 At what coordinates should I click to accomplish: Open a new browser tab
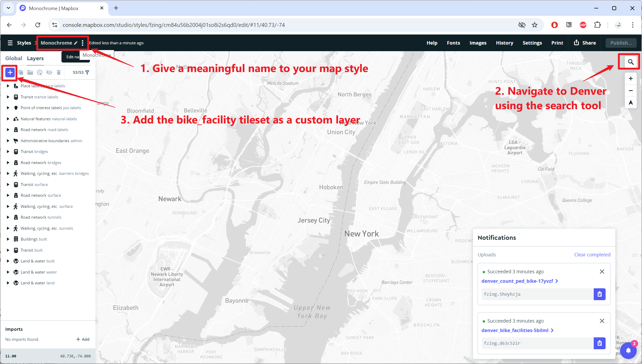pyautogui.click(x=116, y=8)
